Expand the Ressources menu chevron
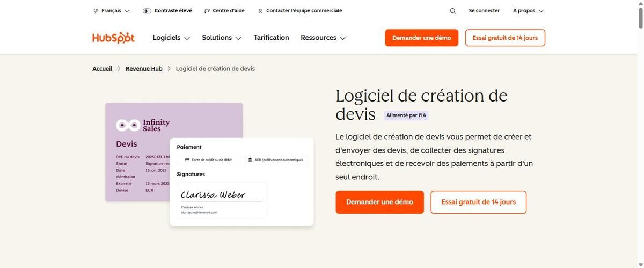Image resolution: width=644 pixels, height=268 pixels. coord(342,38)
